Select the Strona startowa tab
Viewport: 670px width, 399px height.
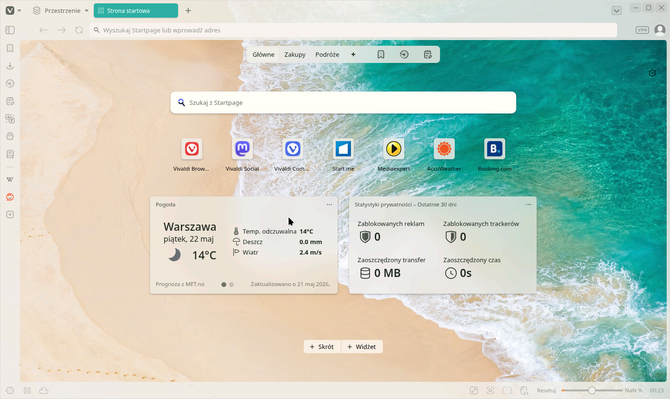pyautogui.click(x=136, y=11)
